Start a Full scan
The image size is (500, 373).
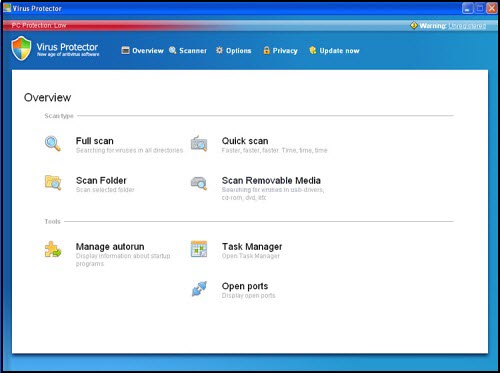click(95, 141)
